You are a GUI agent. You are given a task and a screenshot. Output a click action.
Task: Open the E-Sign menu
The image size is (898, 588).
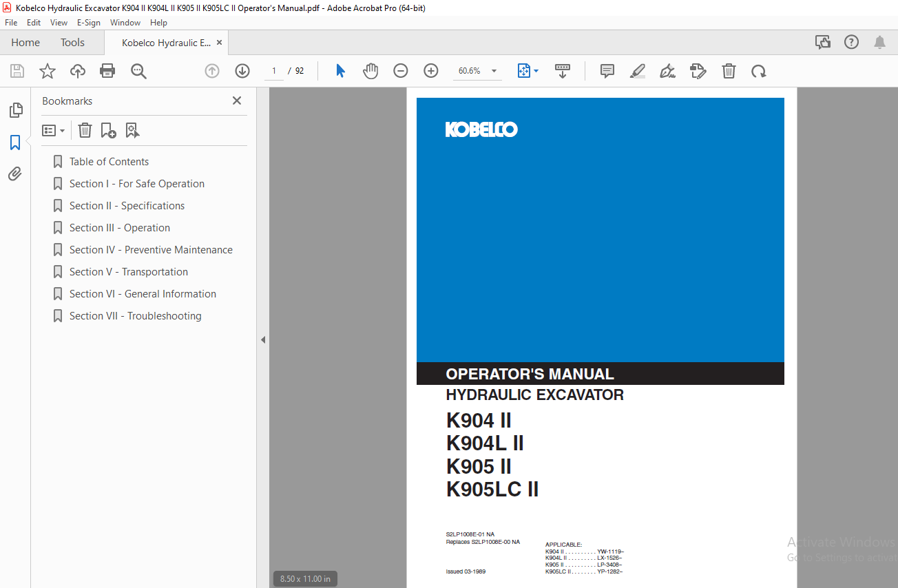pyautogui.click(x=89, y=23)
